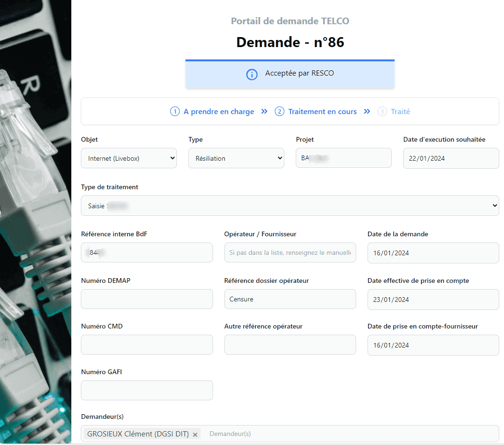The width and height of the screenshot is (504, 445).
Task: Click the info icon in the RESCO banner
Action: tap(252, 74)
